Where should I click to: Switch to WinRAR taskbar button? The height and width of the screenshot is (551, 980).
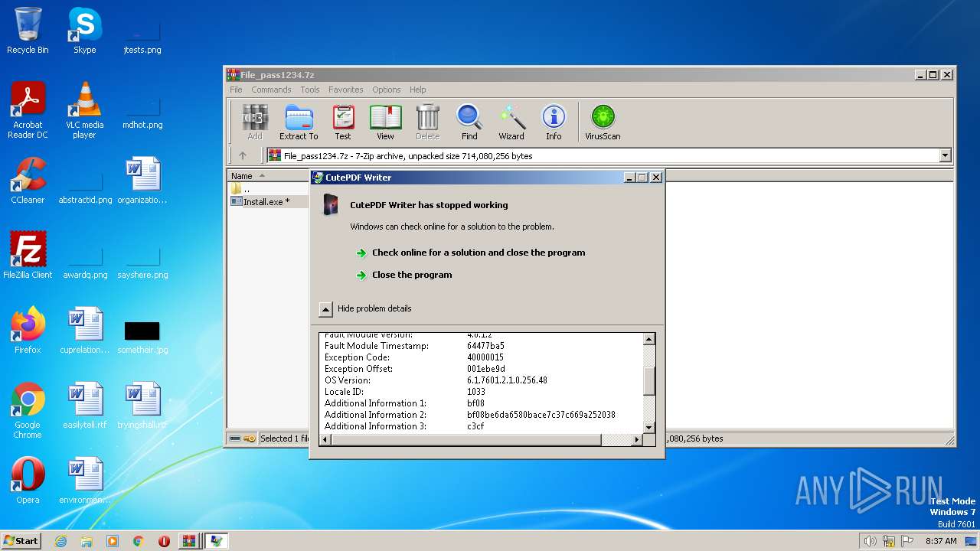point(188,541)
